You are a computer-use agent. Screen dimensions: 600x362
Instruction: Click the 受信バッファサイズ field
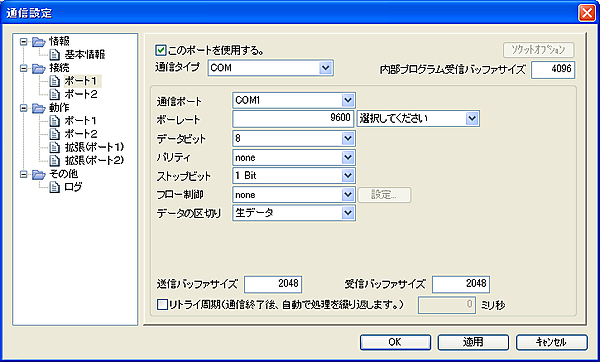(461, 284)
